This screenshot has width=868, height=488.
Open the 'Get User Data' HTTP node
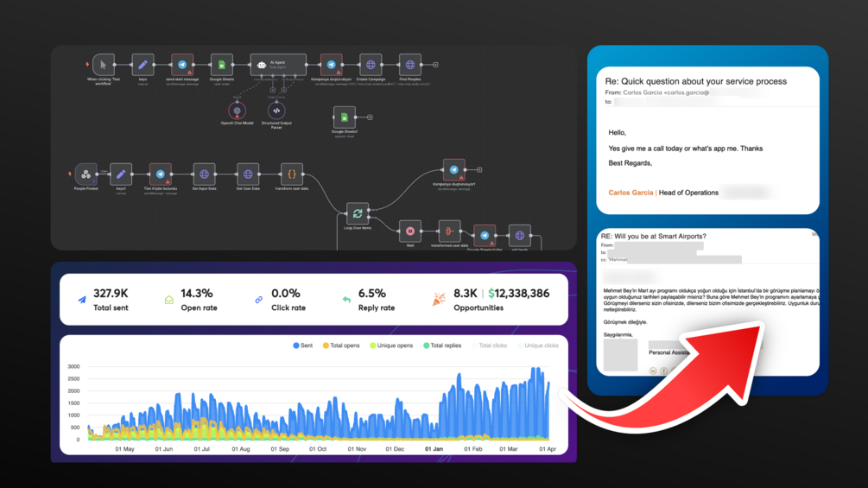click(x=248, y=174)
